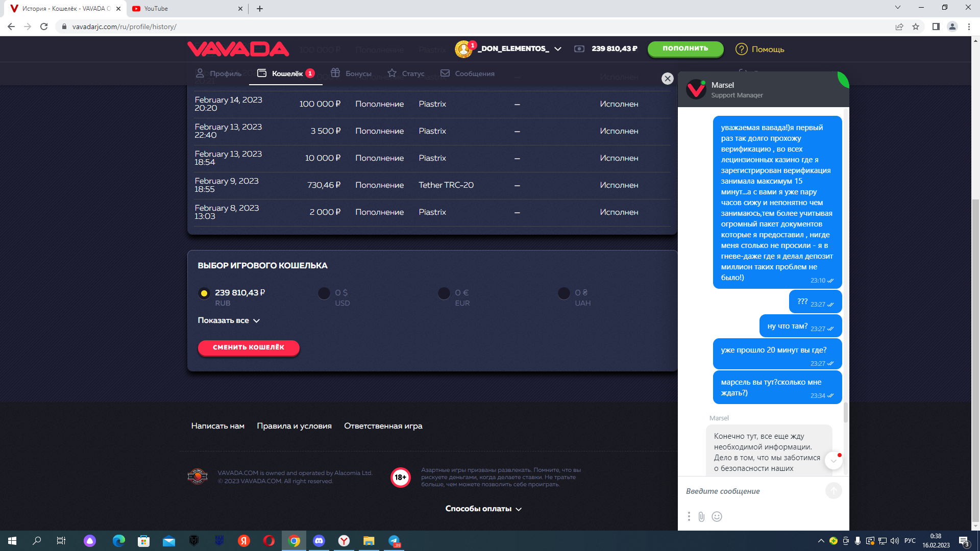This screenshot has height=551, width=980.
Task: Click the page vertical scrollbar
Action: (x=975, y=360)
